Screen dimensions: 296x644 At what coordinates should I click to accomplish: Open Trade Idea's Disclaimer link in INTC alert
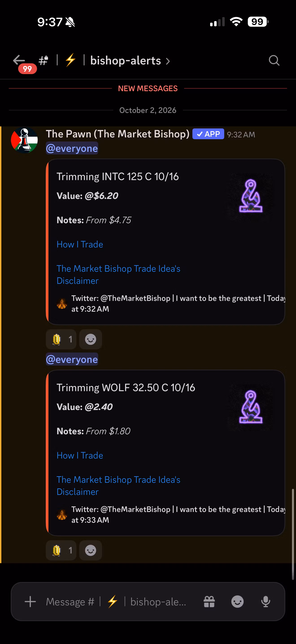(x=118, y=274)
